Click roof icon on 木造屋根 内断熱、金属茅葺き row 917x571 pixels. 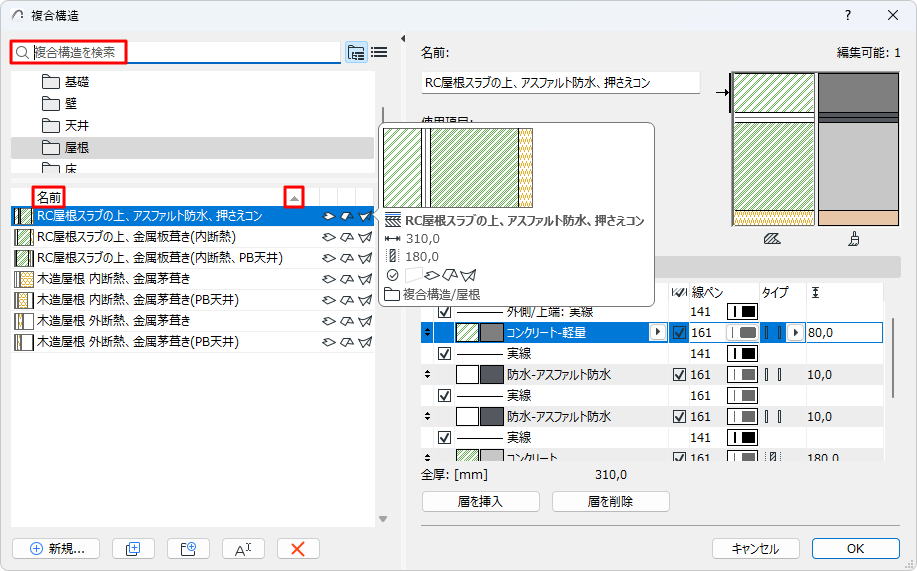pos(347,279)
